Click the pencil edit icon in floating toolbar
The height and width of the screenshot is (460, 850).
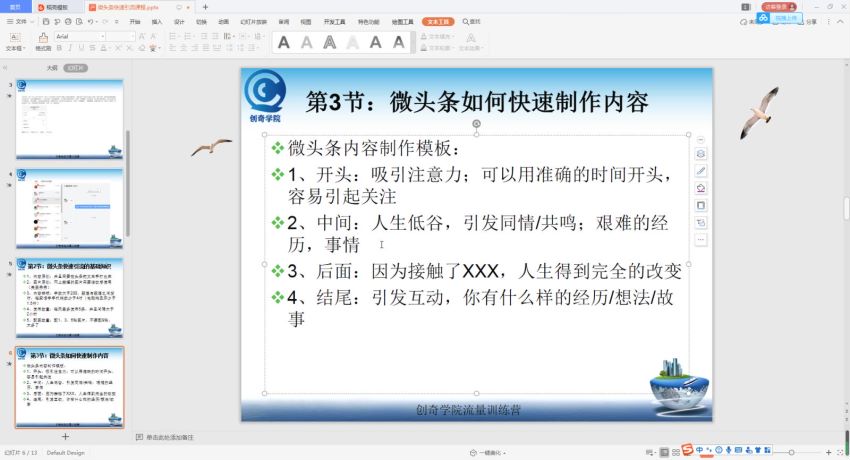700,171
